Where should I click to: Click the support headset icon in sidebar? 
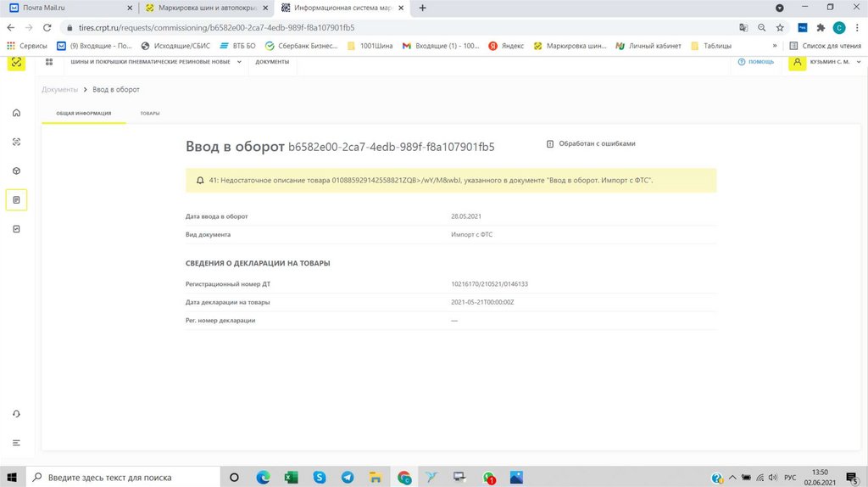(x=16, y=414)
